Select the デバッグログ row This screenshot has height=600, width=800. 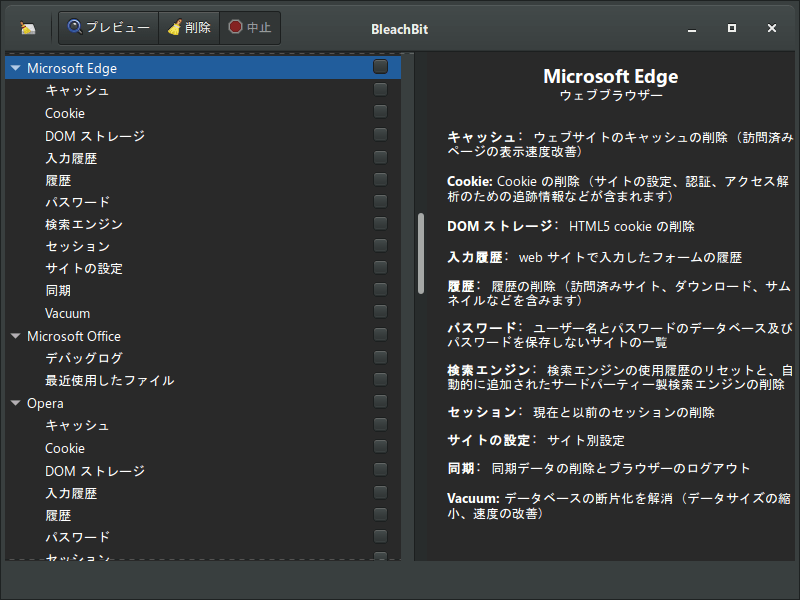pyautogui.click(x=203, y=358)
